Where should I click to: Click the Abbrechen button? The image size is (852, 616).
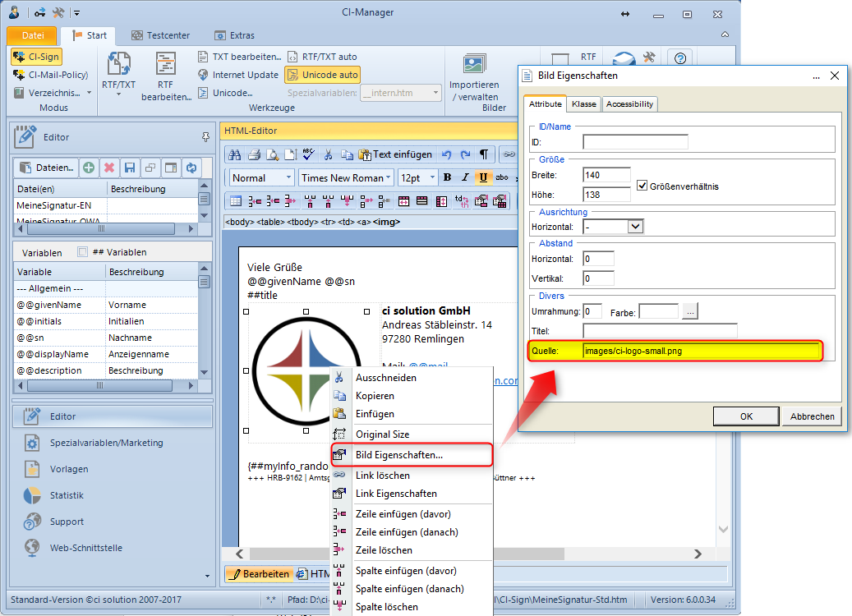[x=813, y=416]
